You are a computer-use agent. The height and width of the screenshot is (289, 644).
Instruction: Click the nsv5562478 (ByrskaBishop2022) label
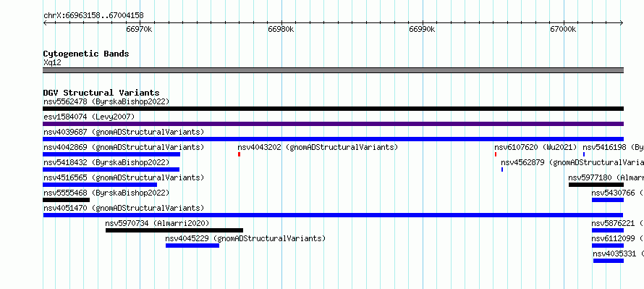[x=106, y=101]
